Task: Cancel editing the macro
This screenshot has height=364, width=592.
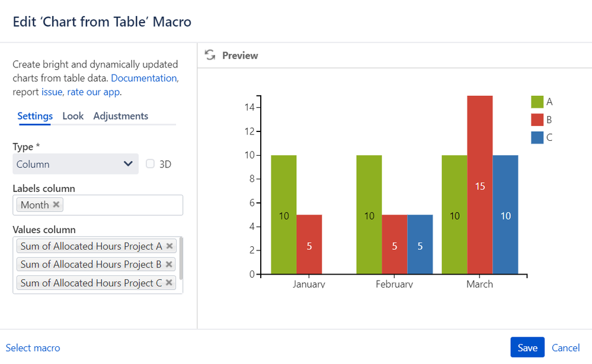Action: [x=565, y=347]
